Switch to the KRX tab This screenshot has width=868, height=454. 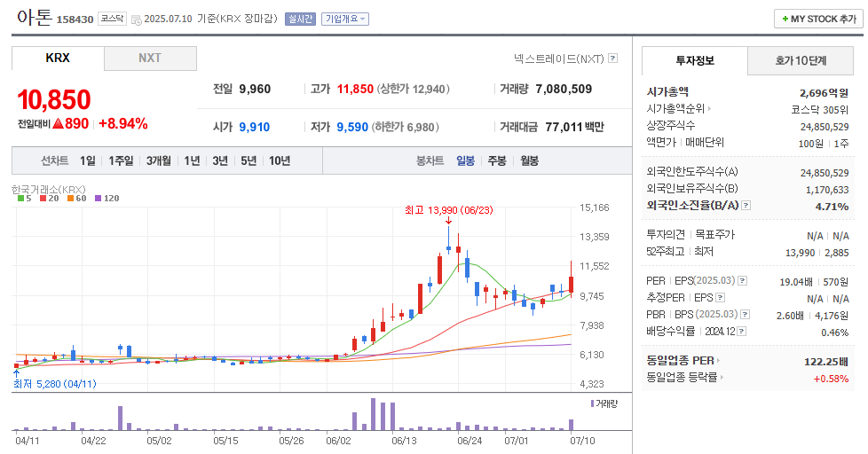coord(58,58)
